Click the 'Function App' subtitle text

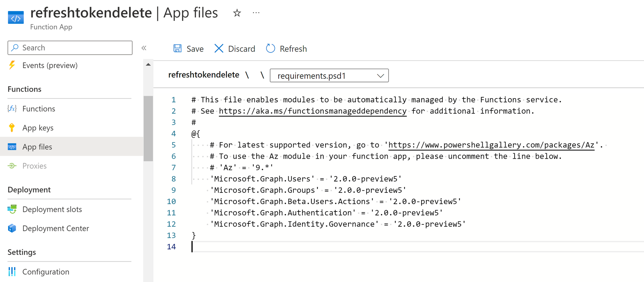[x=51, y=27]
